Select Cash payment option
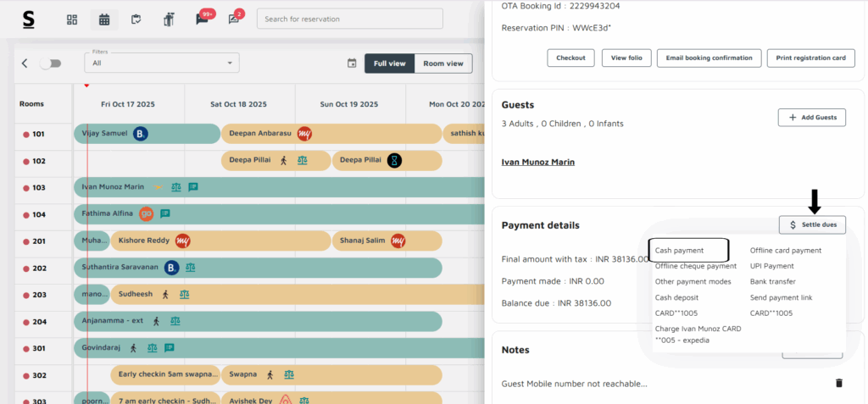 pos(680,251)
